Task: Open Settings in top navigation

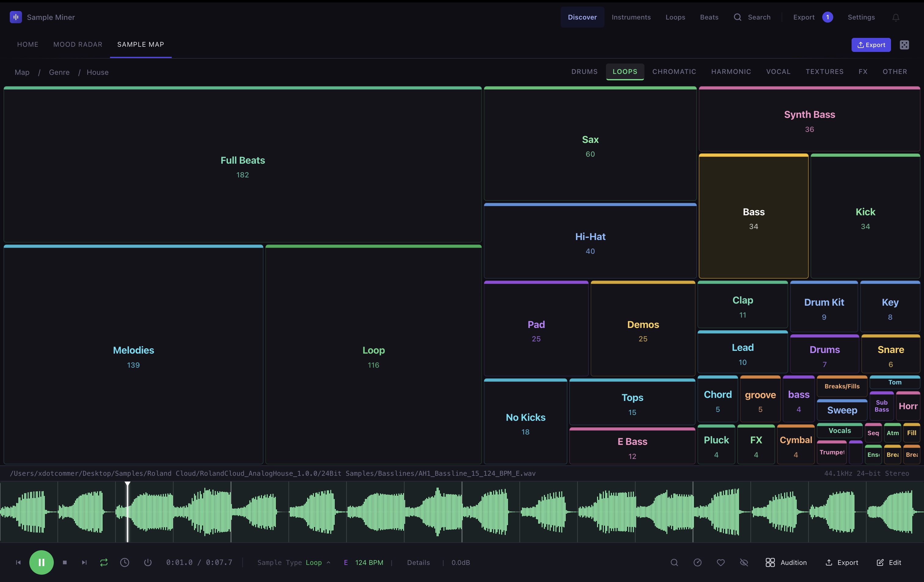Action: click(x=861, y=17)
